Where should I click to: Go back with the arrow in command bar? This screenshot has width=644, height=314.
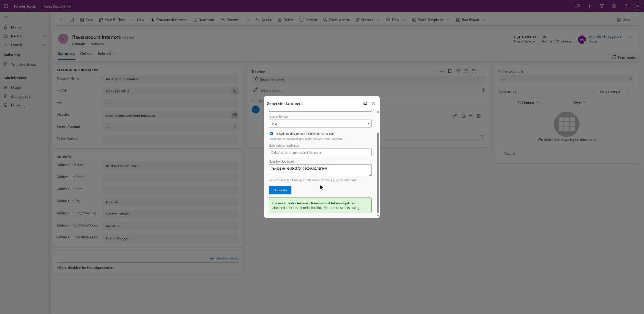click(x=61, y=20)
